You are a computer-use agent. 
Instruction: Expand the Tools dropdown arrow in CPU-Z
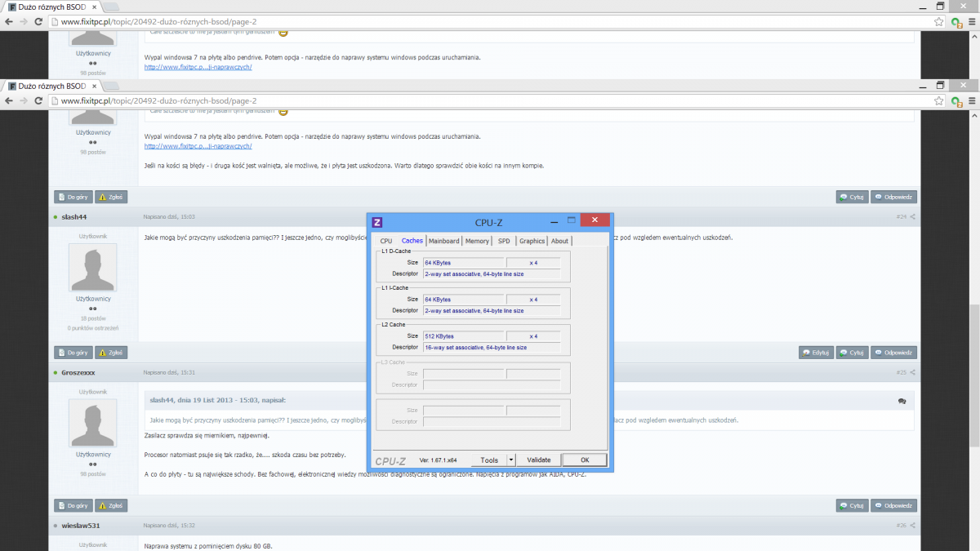pos(511,460)
